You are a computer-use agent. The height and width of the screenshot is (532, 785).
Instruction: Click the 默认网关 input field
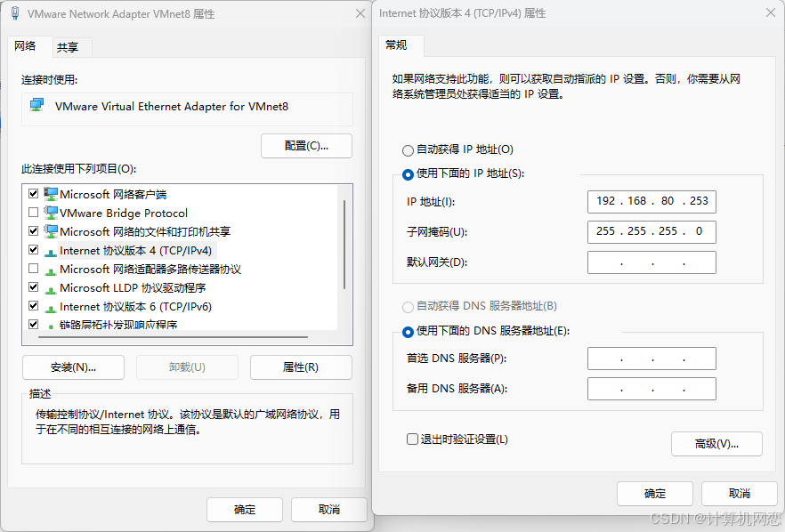coord(651,262)
